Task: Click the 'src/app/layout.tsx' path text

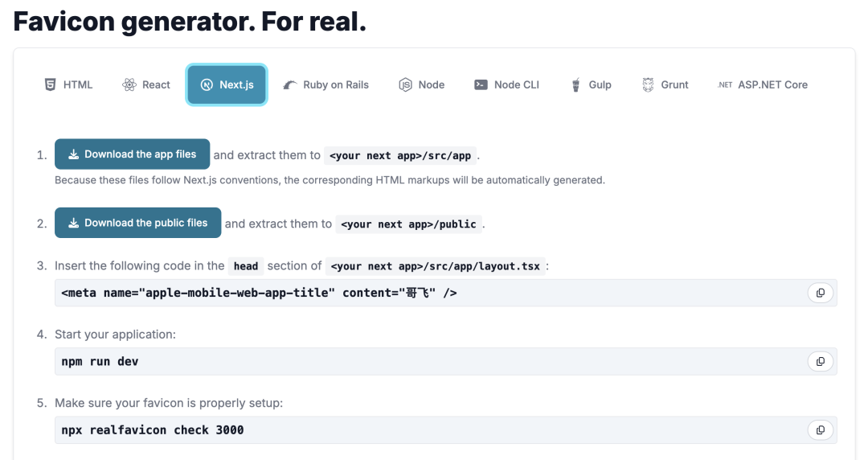Action: [435, 266]
